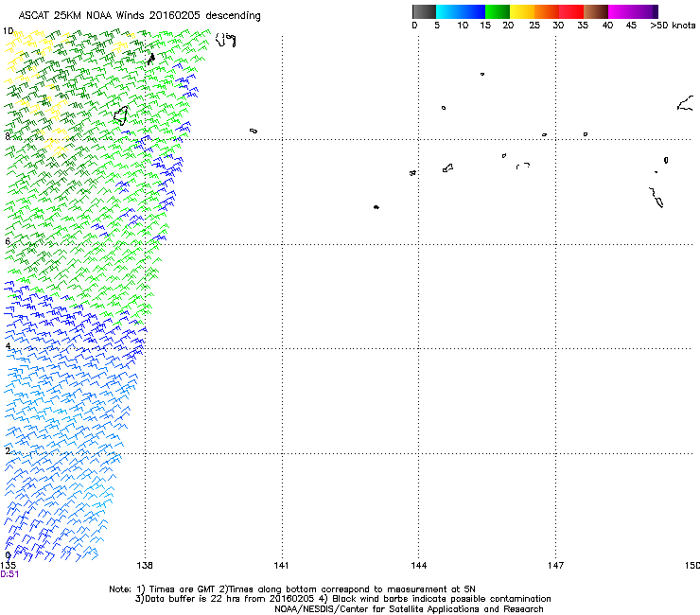
Task: Click the island outline near the right edge above latitude 8
Action: tap(685, 103)
